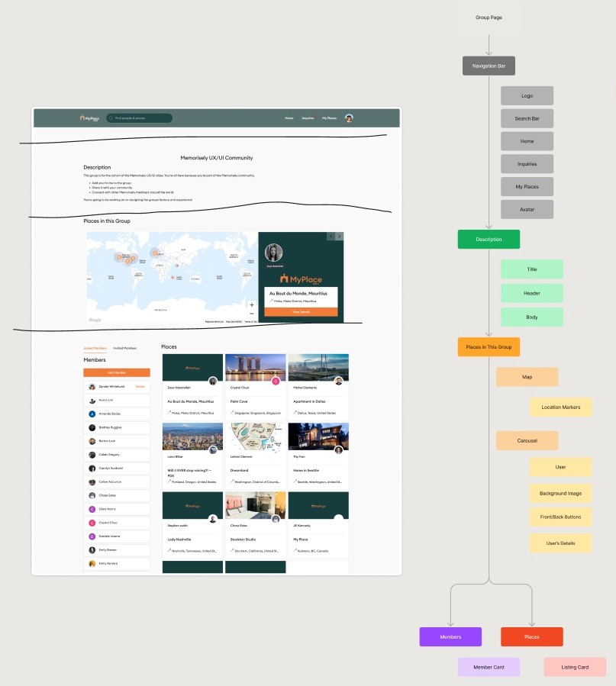Select the Emily Brewer member row
The image size is (616, 686).
(x=117, y=550)
